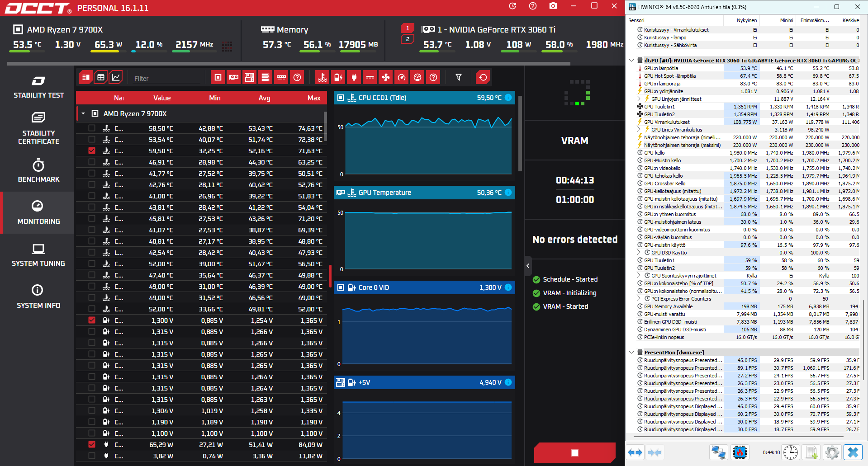Image resolution: width=868 pixels, height=466 pixels.
Task: Collapse the dGPU NVIDIA GeForce sensor group
Action: 631,60
